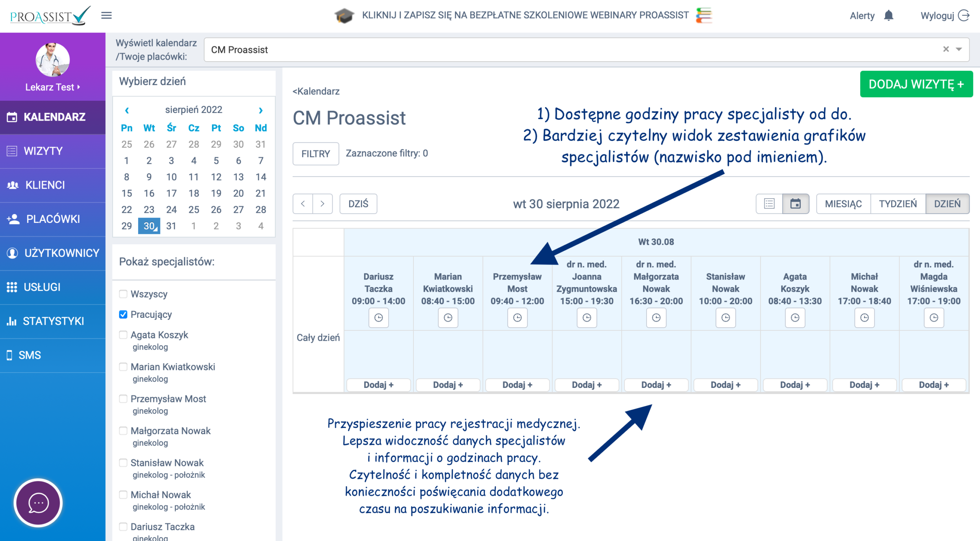Open the hamburger menu next to the logo

pos(106,15)
